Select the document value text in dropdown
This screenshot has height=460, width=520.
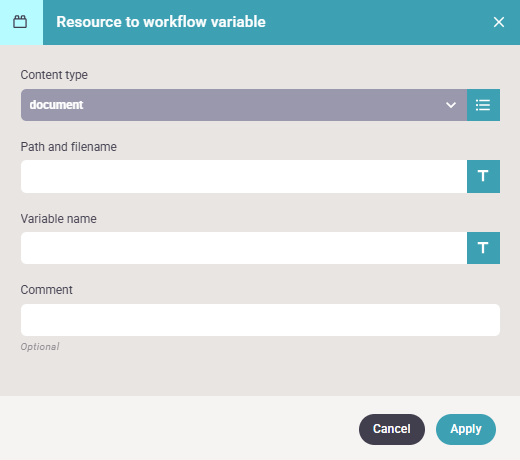pyautogui.click(x=56, y=105)
